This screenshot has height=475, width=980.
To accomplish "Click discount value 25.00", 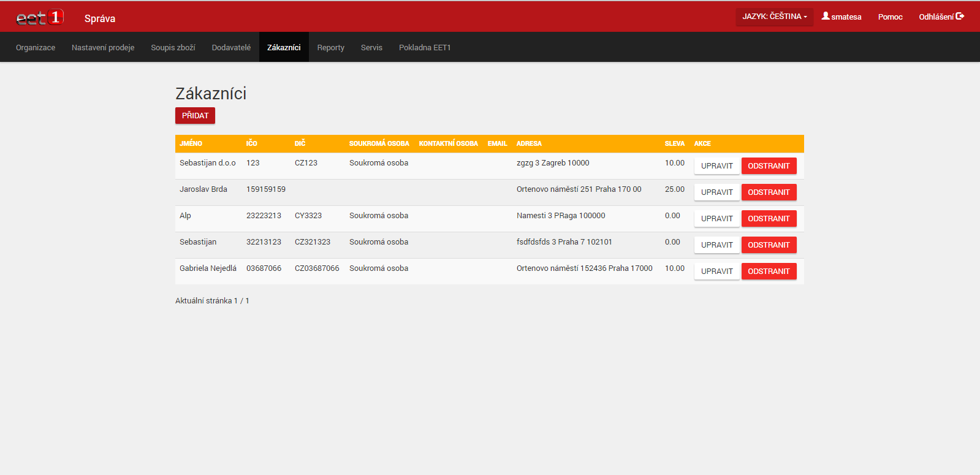I will pos(674,189).
